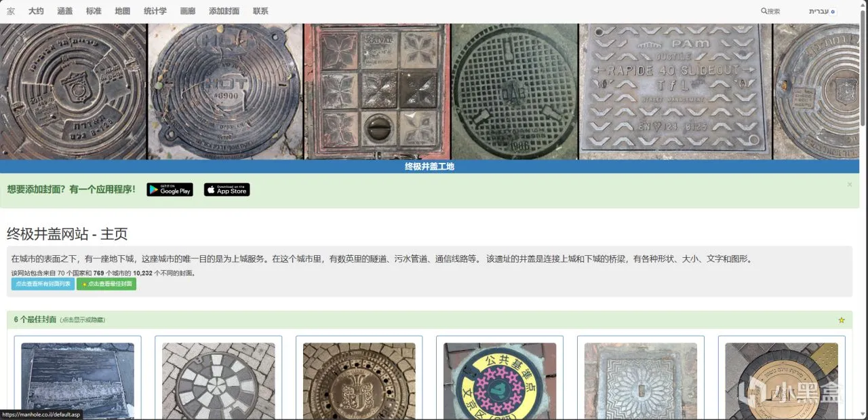Dismiss the green app banner
Viewport: 868px width, 420px height.
[850, 185]
